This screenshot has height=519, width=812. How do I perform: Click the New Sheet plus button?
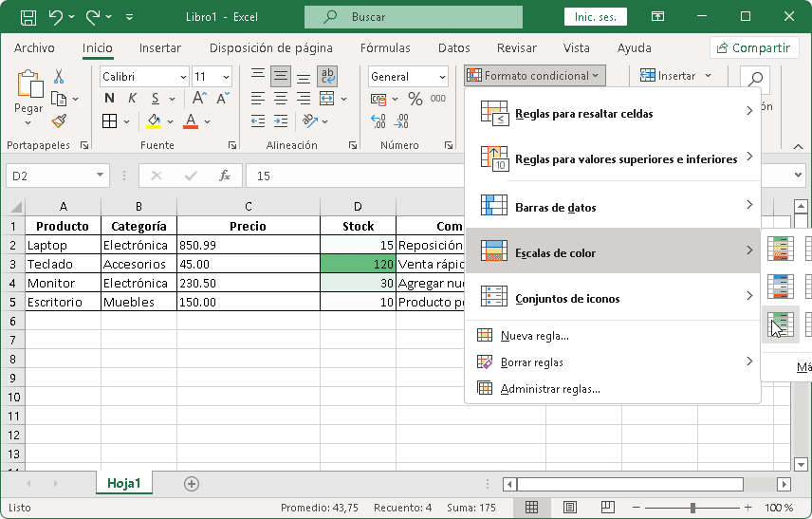coord(192,484)
